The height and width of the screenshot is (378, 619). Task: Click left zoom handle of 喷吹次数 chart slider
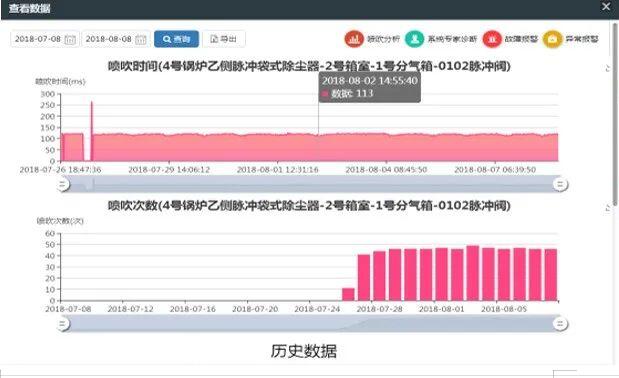point(62,324)
